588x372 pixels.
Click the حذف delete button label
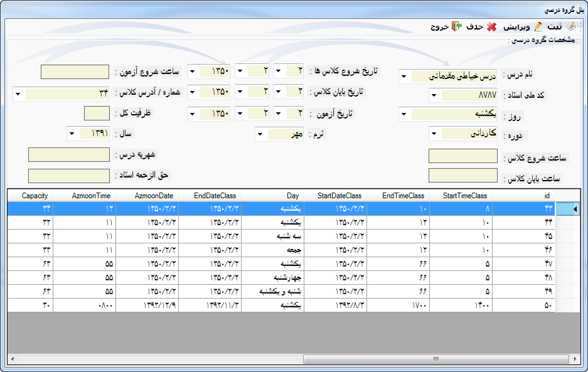point(475,26)
